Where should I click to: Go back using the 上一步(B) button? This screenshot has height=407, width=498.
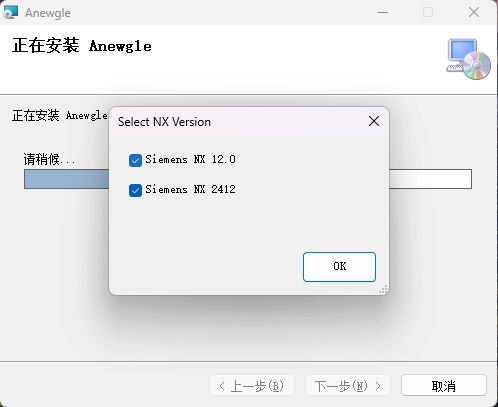[252, 385]
